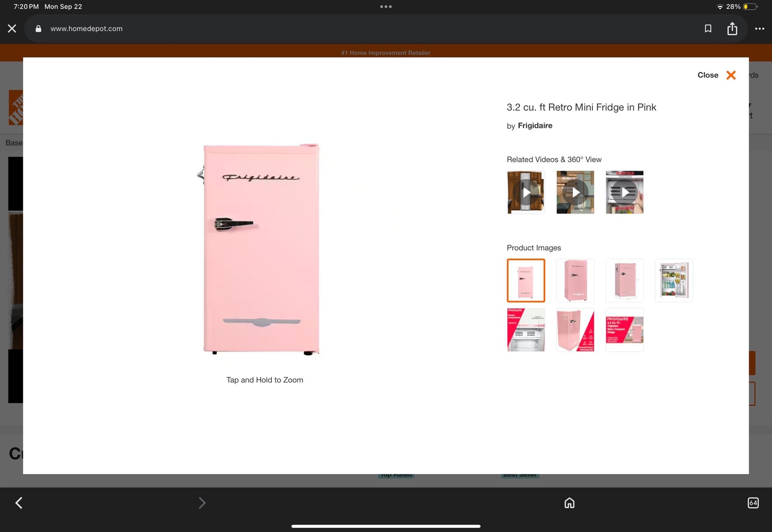Open the 64 tabs switcher

(x=753, y=503)
